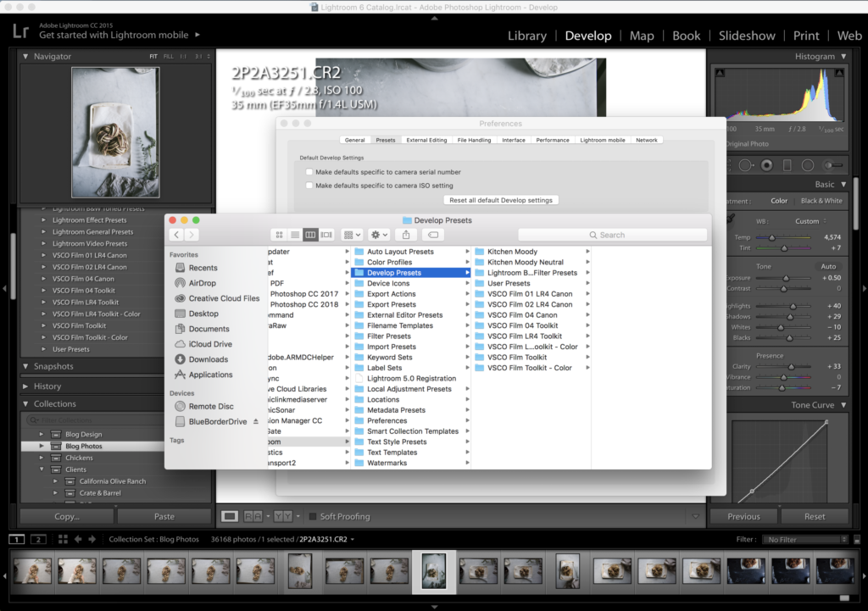868x611 pixels.
Task: Select FILL zoom level in Navigator
Action: click(169, 57)
